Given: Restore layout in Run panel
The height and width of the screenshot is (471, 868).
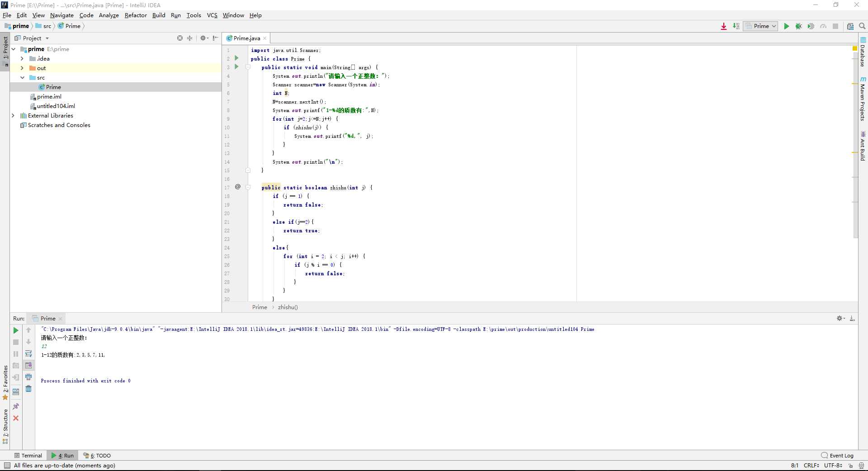Looking at the screenshot, I should 16,392.
